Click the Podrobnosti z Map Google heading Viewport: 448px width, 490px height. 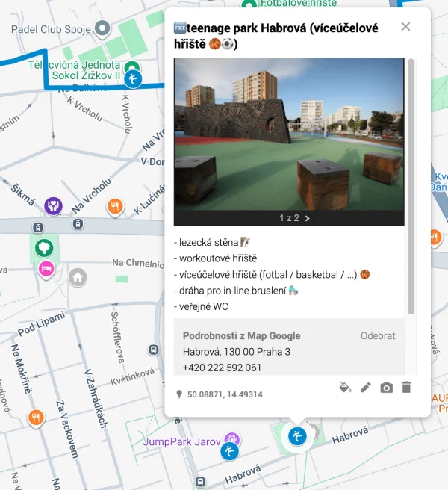(241, 335)
